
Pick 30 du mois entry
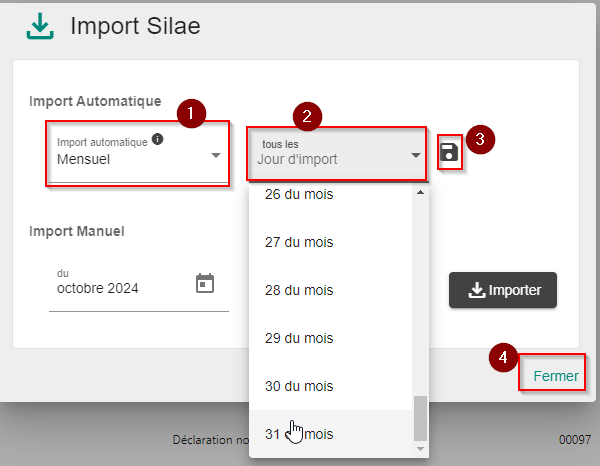[x=331, y=386]
